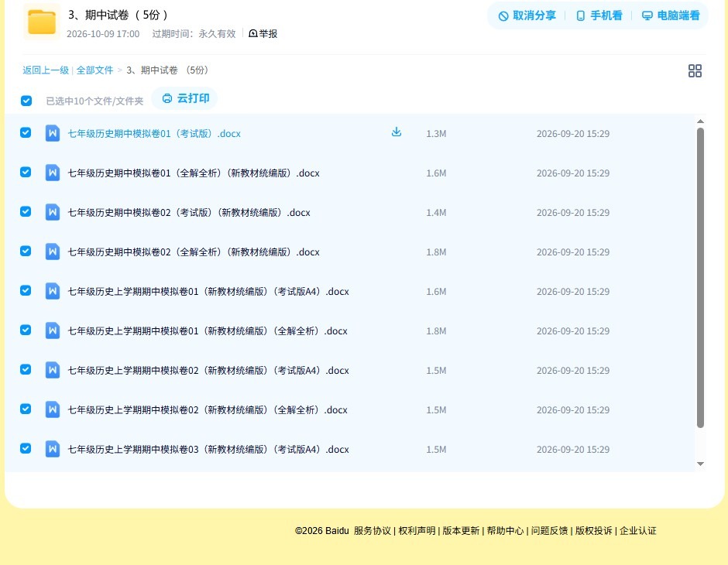Uncheck 上学期期中模拟卷02（考试版A4）checkbox

26,369
